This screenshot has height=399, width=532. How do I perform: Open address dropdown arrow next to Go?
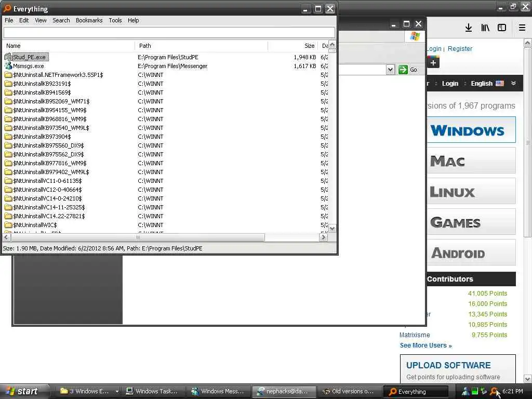click(x=391, y=70)
